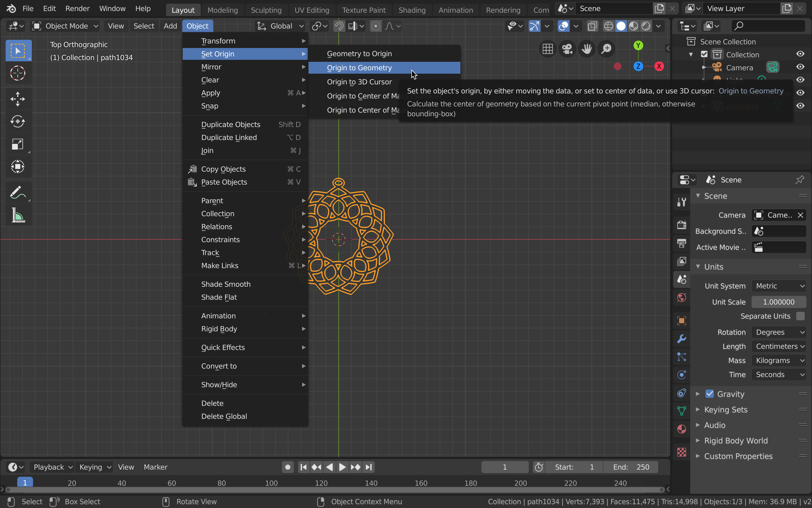Click Shade Smooth in Object menu
812x508 pixels.
tap(245, 284)
